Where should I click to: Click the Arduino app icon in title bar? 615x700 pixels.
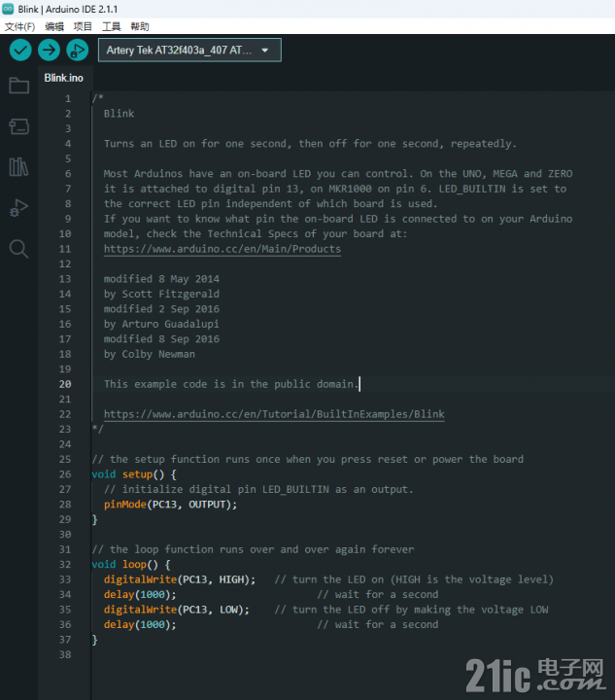point(8,9)
